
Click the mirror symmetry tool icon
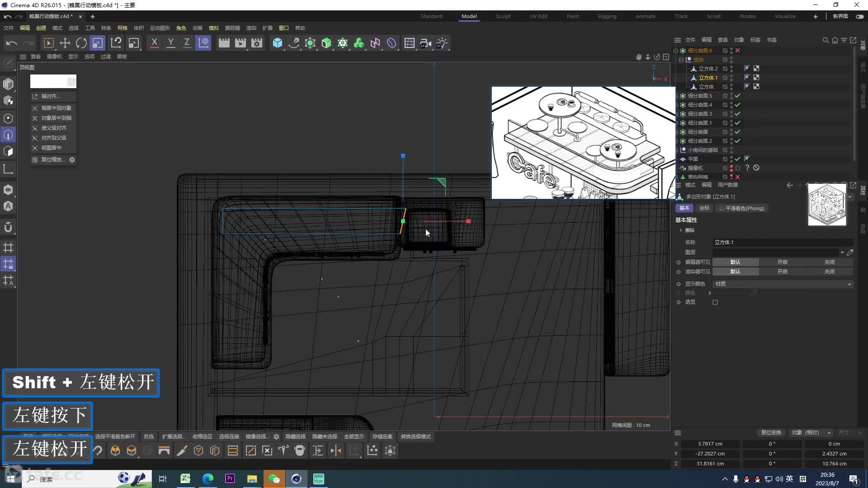336,450
